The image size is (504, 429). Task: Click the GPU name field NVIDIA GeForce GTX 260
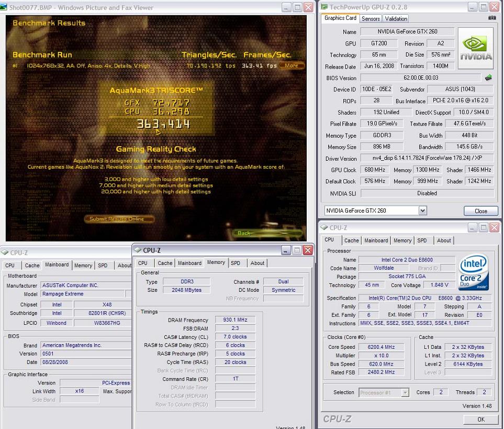pyautogui.click(x=407, y=31)
